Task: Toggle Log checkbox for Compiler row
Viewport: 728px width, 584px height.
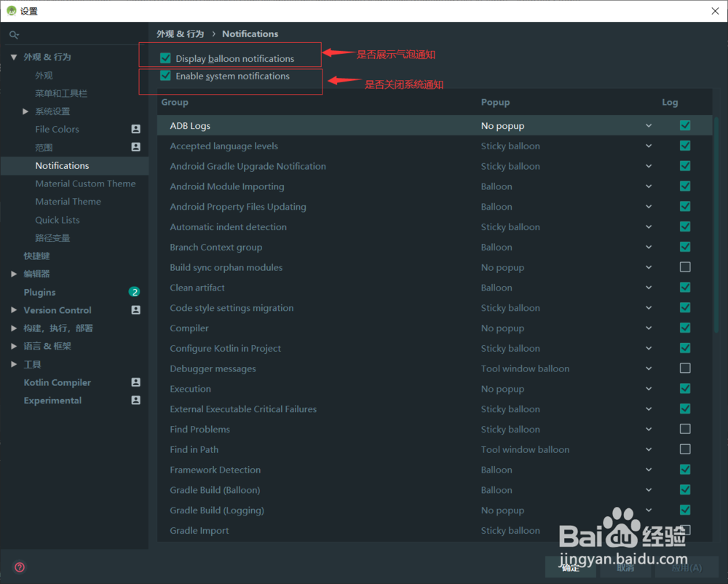Action: coord(685,328)
